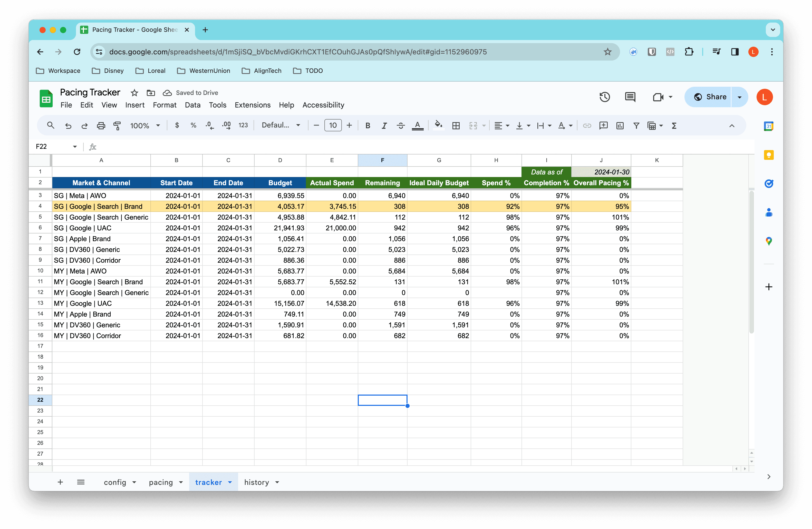Viewport: 812px width, 529px height.
Task: Open the Extensions menu
Action: (253, 105)
